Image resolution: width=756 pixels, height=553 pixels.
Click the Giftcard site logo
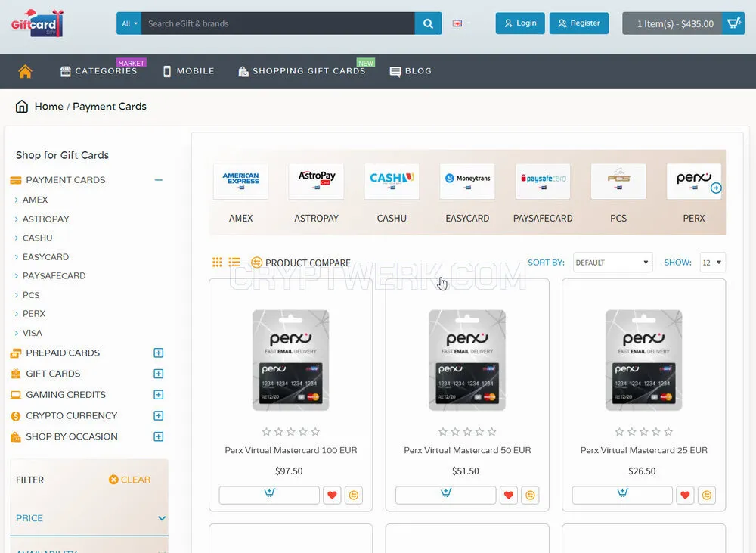[x=37, y=23]
